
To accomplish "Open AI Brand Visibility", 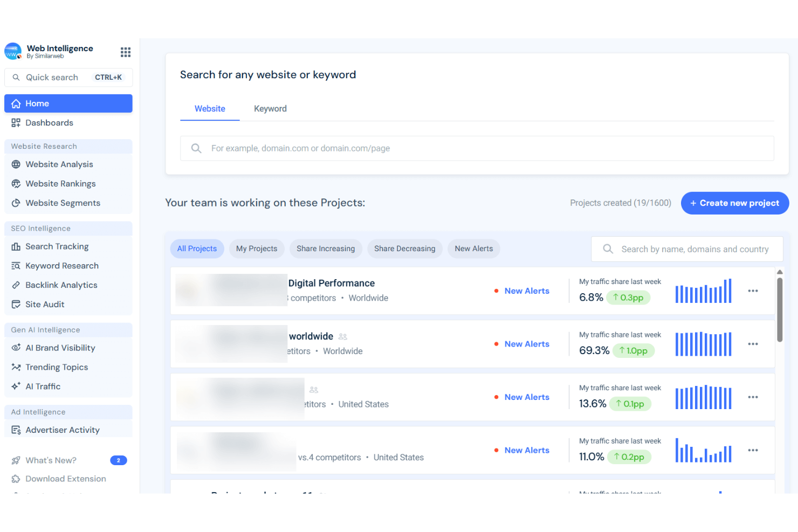I will coord(60,348).
